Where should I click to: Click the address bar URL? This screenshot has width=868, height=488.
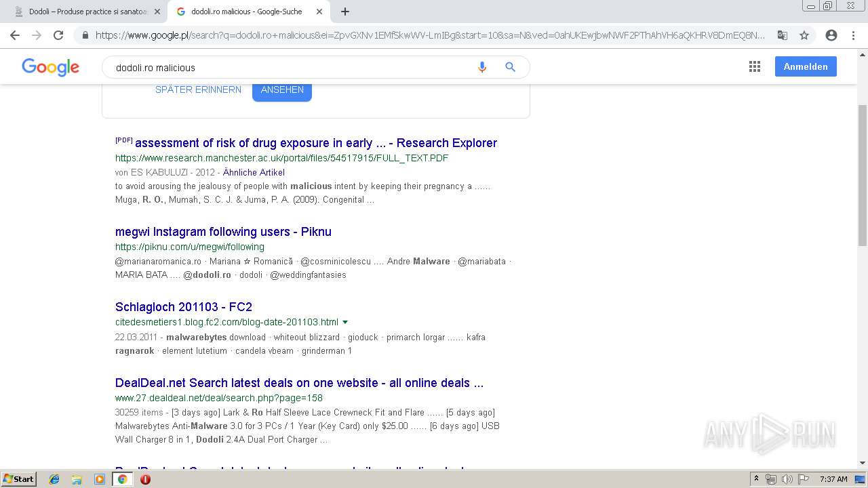[x=430, y=35]
